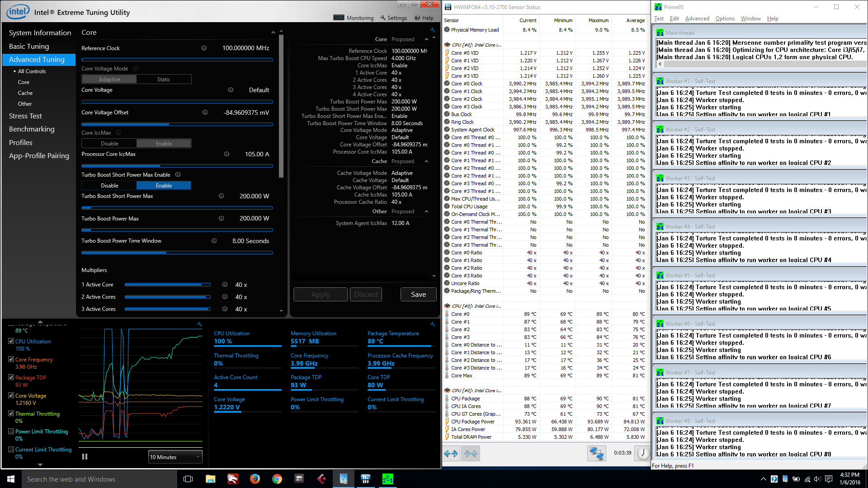Launch Chrome from the taskbar

click(x=277, y=479)
